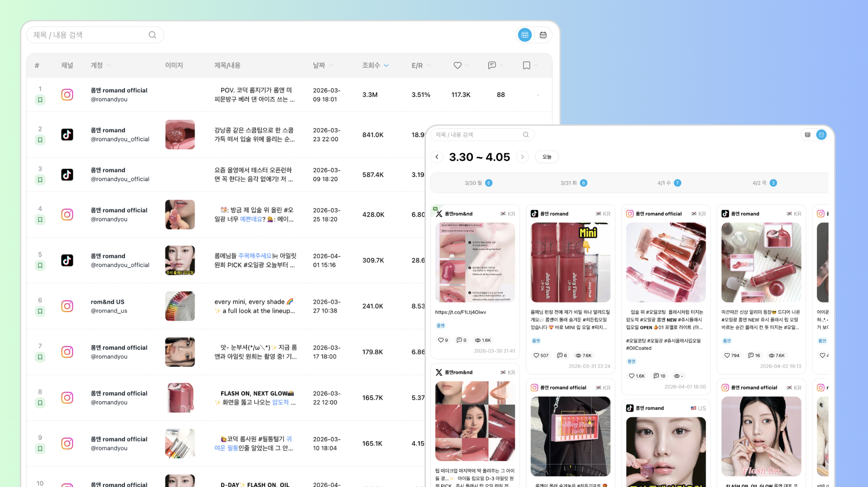Go to next week in calendar

point(522,157)
